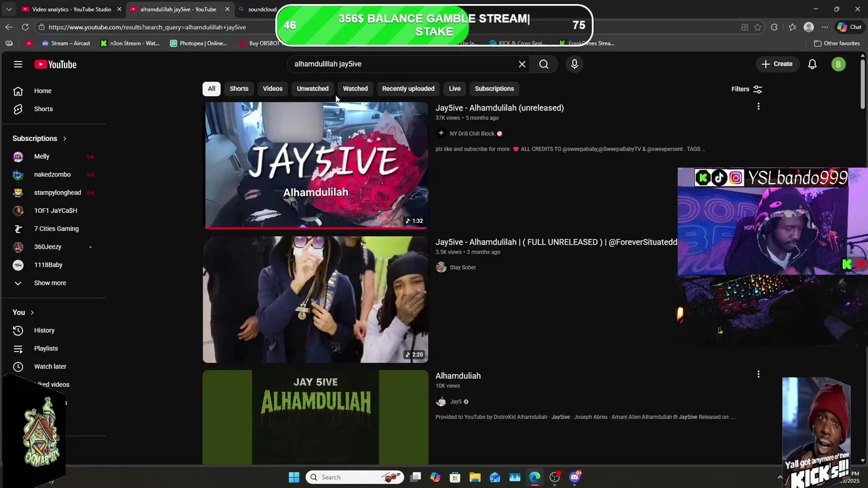Clear the search box with the X icon

pyautogui.click(x=522, y=64)
